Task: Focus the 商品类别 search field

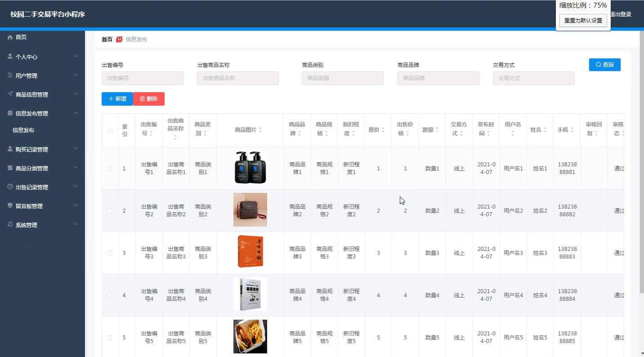Action: pos(343,78)
